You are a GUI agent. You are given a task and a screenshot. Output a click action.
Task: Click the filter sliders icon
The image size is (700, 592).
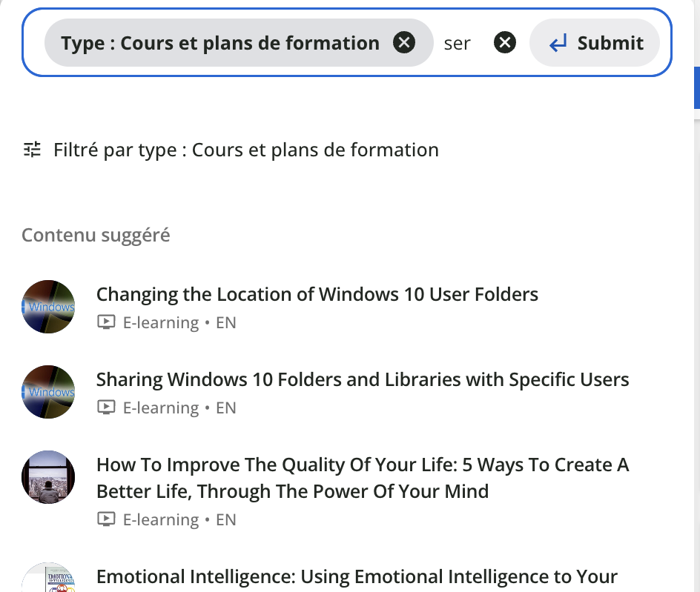[x=33, y=150]
